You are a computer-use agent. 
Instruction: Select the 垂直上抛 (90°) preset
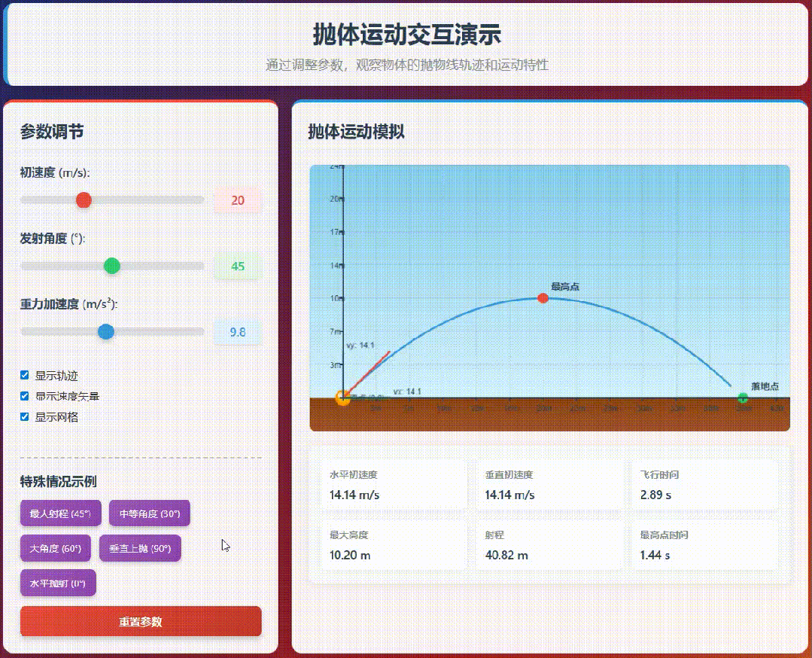(140, 549)
